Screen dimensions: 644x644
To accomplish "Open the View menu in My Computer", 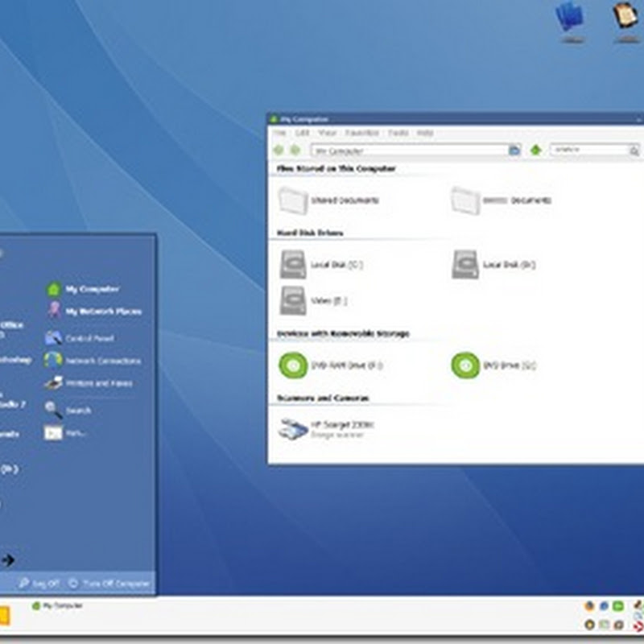I will point(328,133).
